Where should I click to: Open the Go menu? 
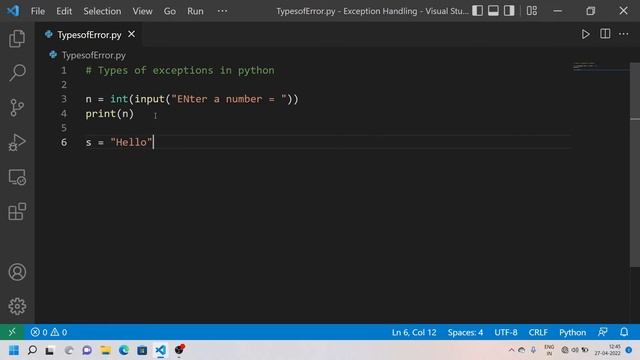pyautogui.click(x=169, y=11)
